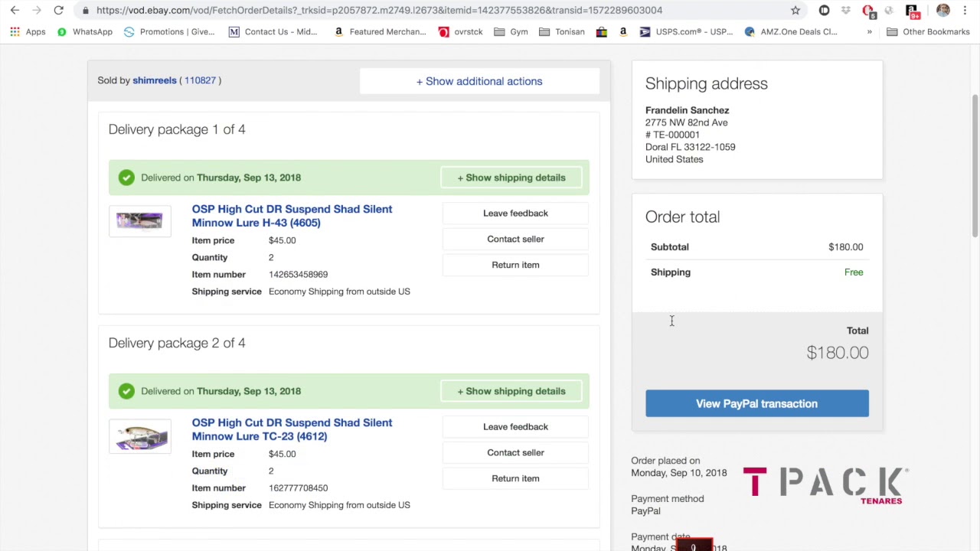The image size is (980, 551).
Task: Reload the page with the refresh icon
Action: coord(58,10)
